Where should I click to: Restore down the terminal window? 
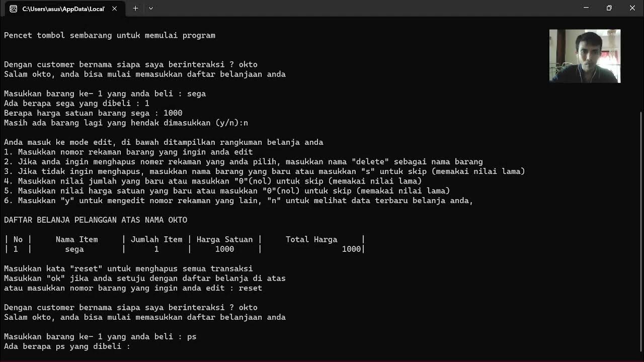pos(609,8)
